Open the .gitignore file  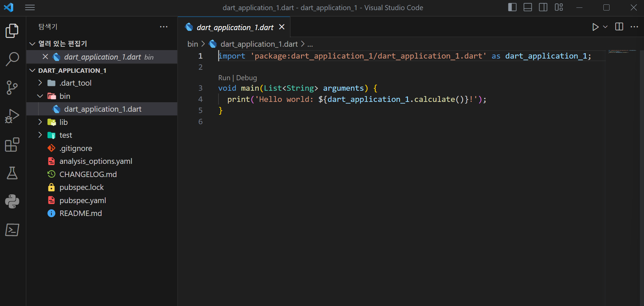tap(102, 148)
